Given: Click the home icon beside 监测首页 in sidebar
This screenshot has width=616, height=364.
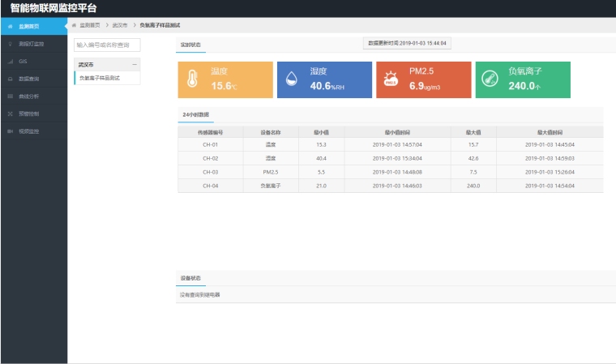Looking at the screenshot, I should (10, 27).
